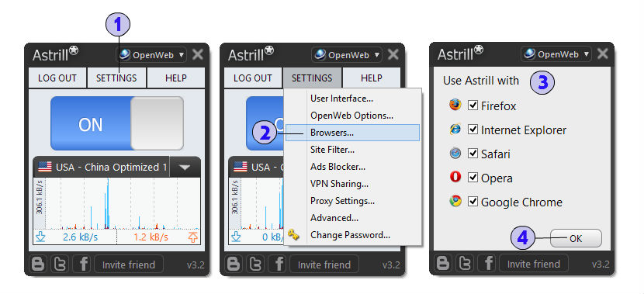Image resolution: width=644 pixels, height=294 pixels.
Task: Uncheck the Firefox checkbox
Action: click(x=473, y=105)
